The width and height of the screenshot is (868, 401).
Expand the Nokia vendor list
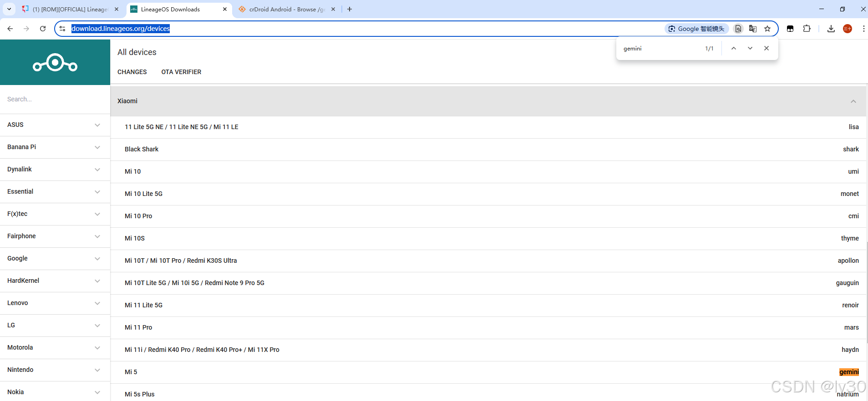[55, 392]
